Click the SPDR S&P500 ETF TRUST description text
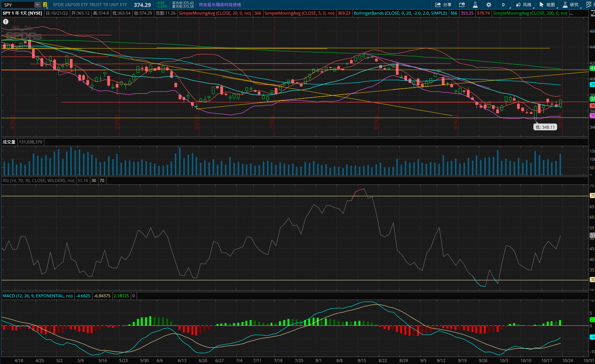 tap(90, 5)
